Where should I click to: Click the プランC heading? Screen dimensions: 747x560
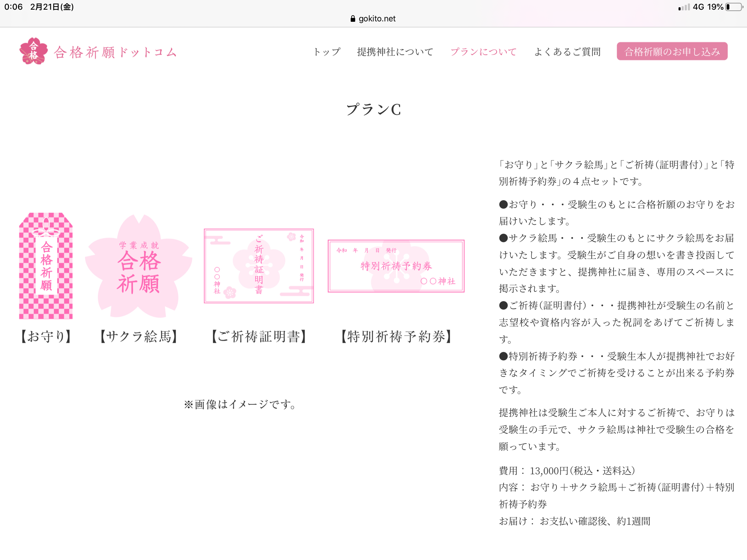pyautogui.click(x=373, y=110)
